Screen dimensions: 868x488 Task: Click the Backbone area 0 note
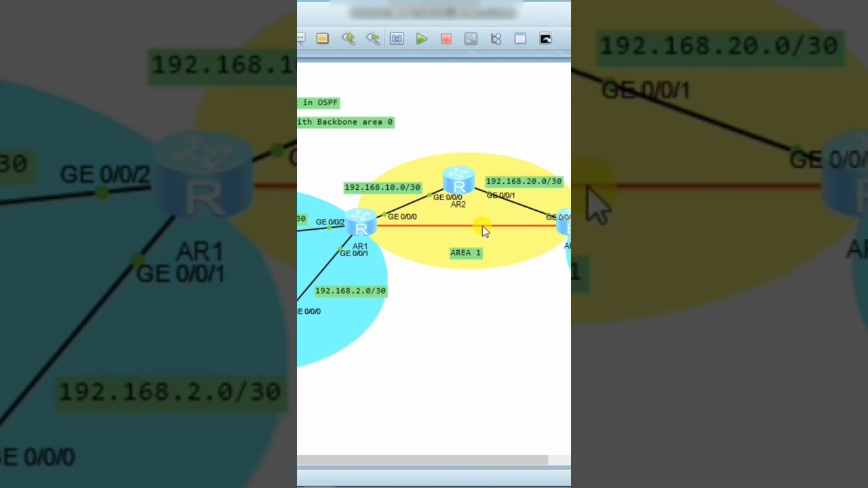[x=345, y=122]
